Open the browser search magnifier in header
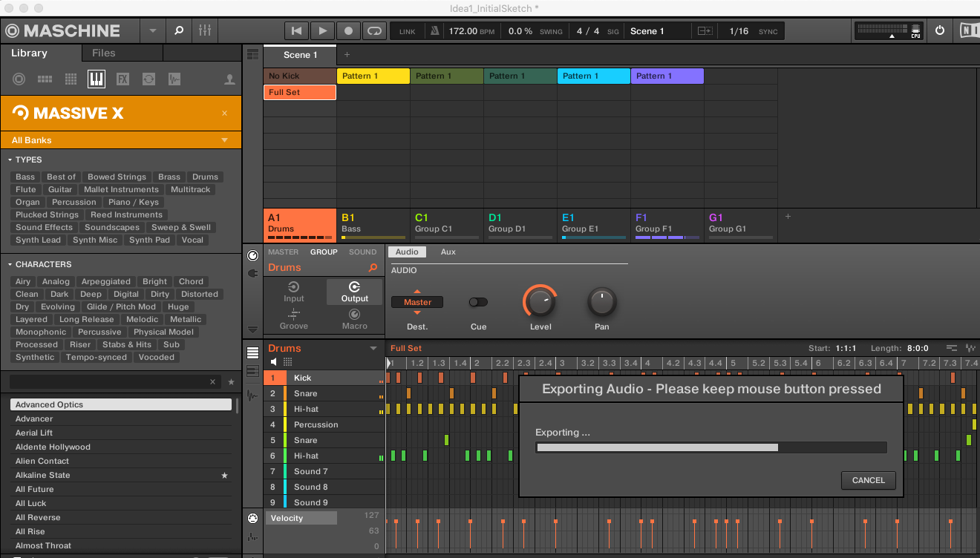 click(x=178, y=30)
